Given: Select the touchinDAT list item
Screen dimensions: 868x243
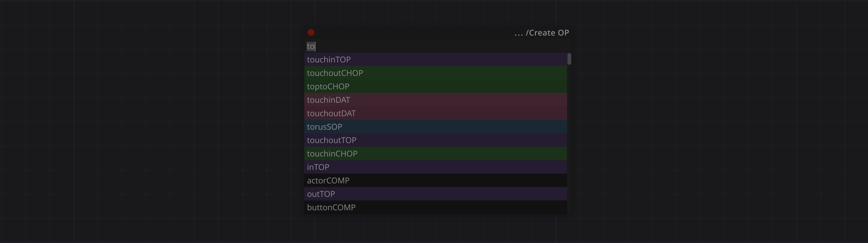Looking at the screenshot, I should [x=329, y=100].
